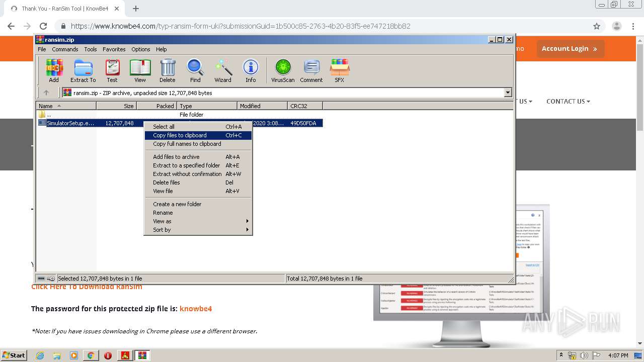Click the WinRAR taskbar button
The image size is (644, 362).
pyautogui.click(x=142, y=355)
